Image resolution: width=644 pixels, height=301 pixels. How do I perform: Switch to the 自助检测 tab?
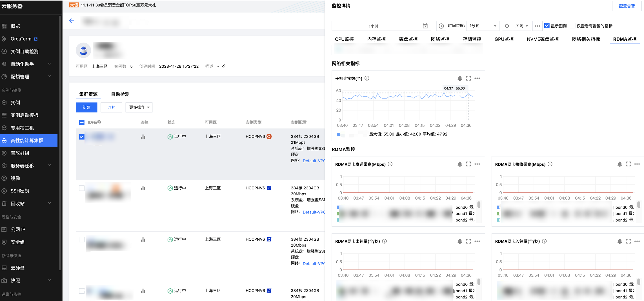[x=120, y=94]
